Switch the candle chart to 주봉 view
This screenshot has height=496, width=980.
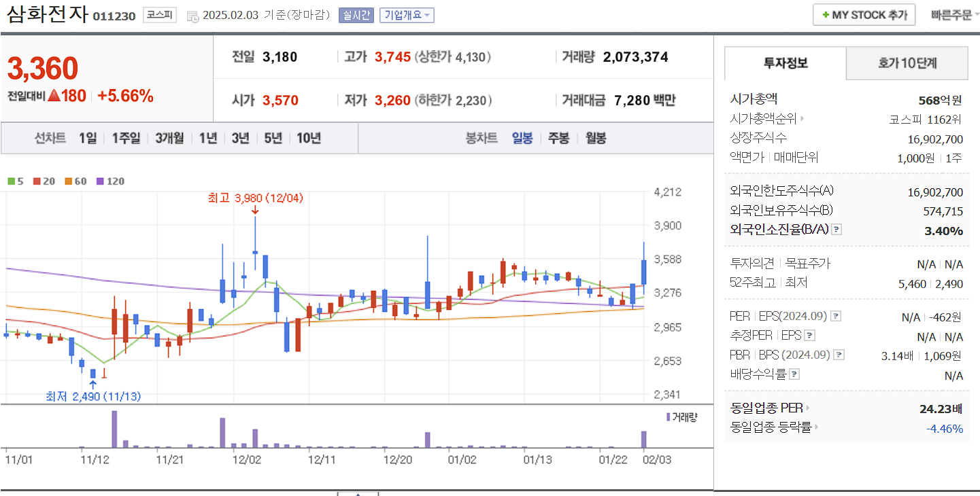pyautogui.click(x=557, y=138)
